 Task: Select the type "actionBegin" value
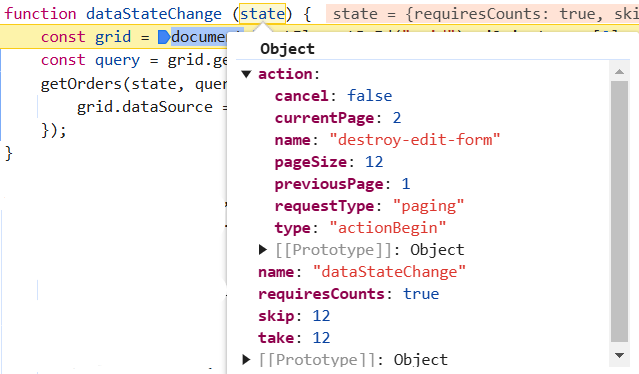tap(388, 228)
